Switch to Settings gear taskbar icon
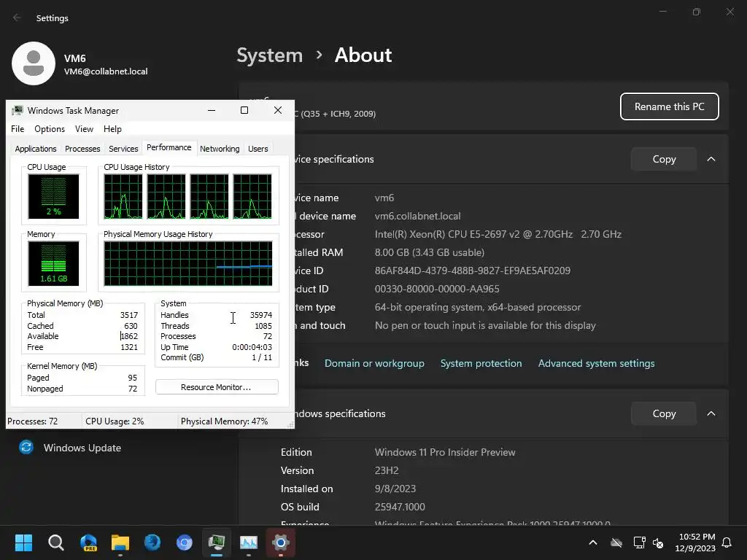Screen dimensions: 747x560 tap(281, 542)
